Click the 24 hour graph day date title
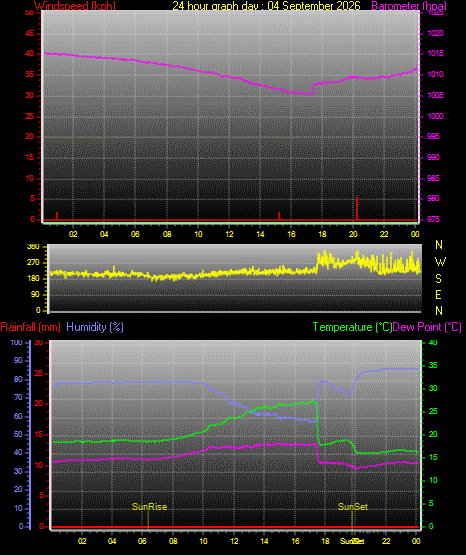Screen dimensions: 466x555 point(266,5)
